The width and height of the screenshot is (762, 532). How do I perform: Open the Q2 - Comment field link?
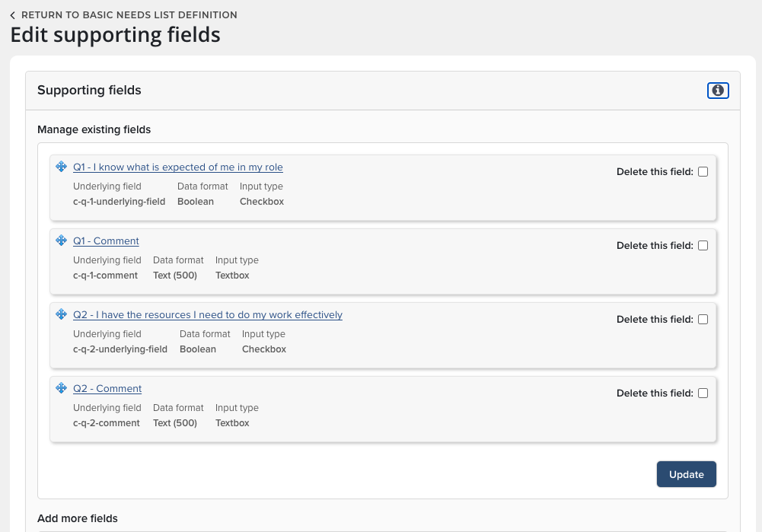(x=107, y=389)
